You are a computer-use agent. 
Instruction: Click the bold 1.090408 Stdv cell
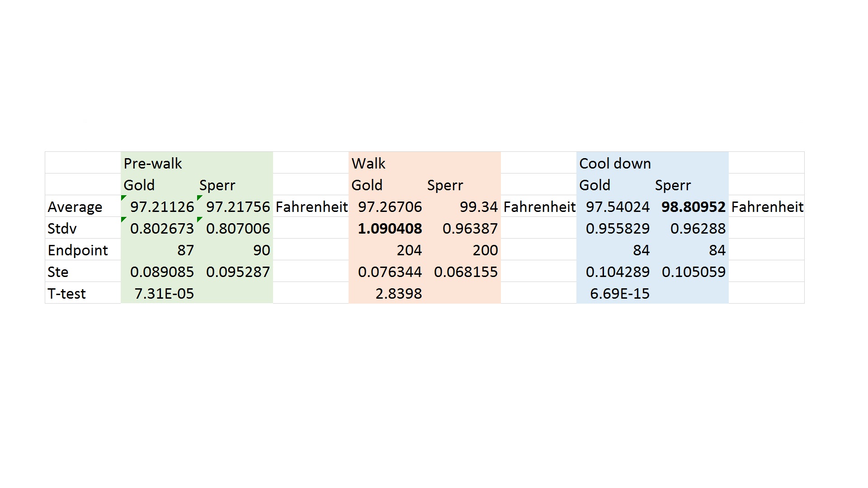click(390, 229)
